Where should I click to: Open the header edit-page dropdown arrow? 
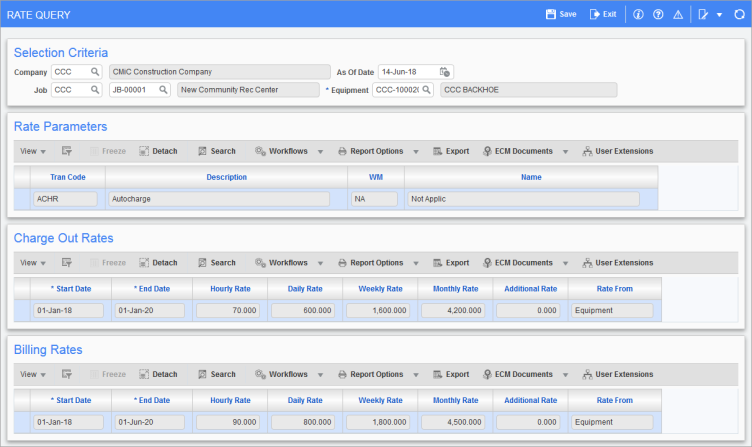(x=719, y=15)
